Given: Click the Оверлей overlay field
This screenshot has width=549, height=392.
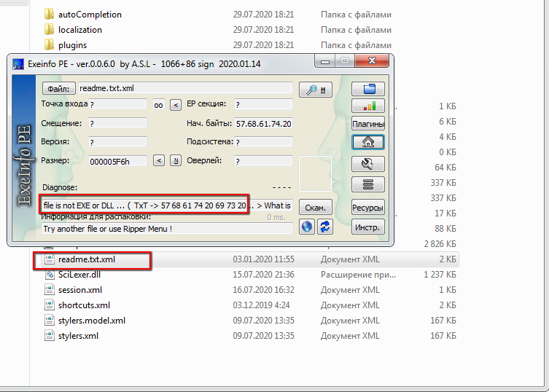Looking at the screenshot, I should coord(263,160).
